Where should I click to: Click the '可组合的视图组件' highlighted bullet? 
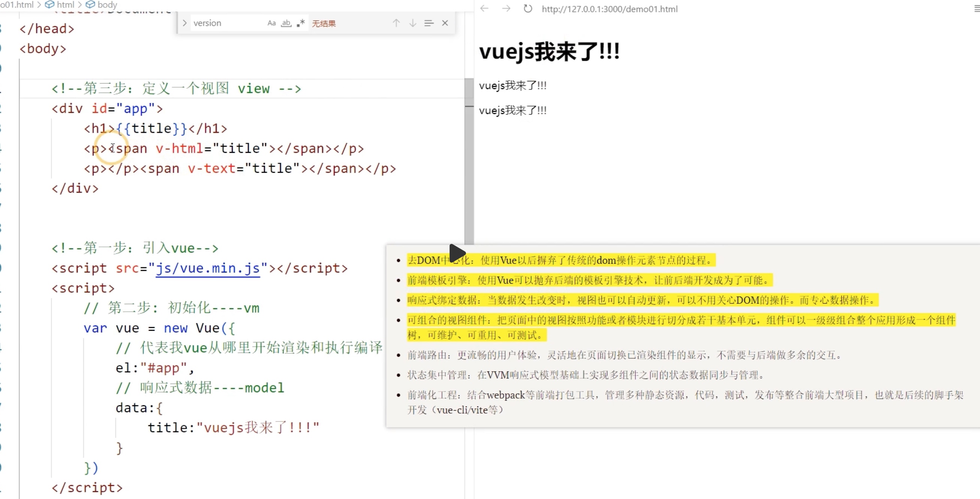point(681,327)
